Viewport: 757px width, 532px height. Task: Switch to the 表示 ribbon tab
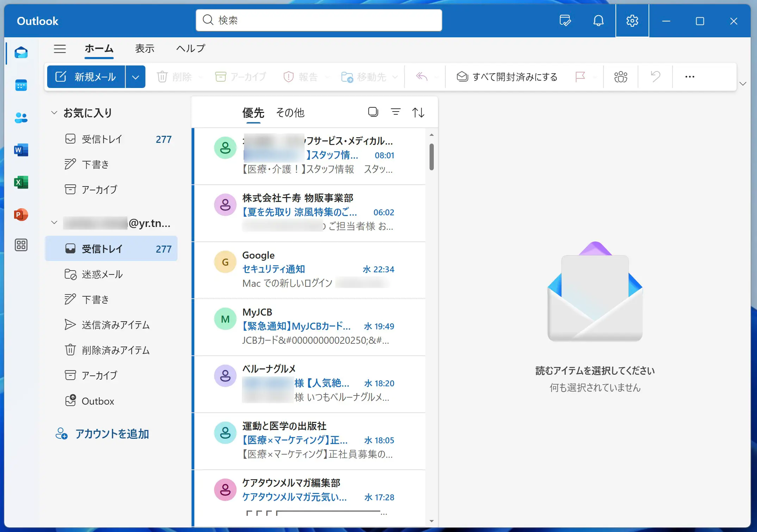(144, 49)
